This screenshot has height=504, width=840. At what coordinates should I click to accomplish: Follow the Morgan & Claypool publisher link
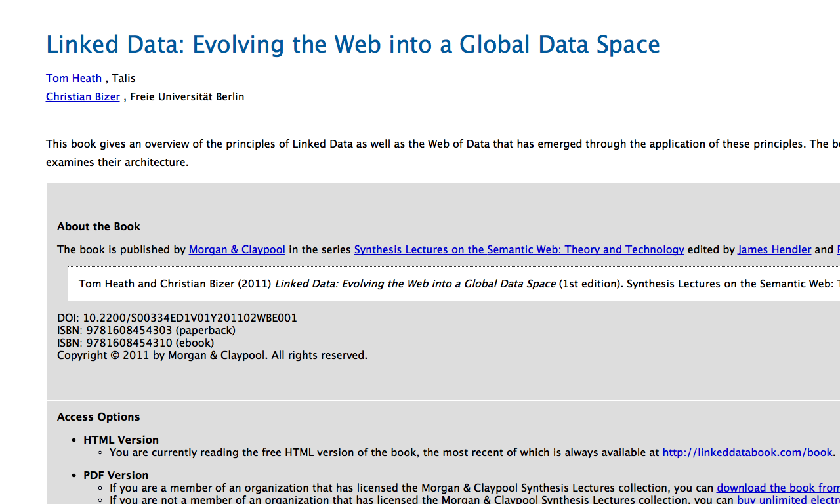click(x=237, y=249)
